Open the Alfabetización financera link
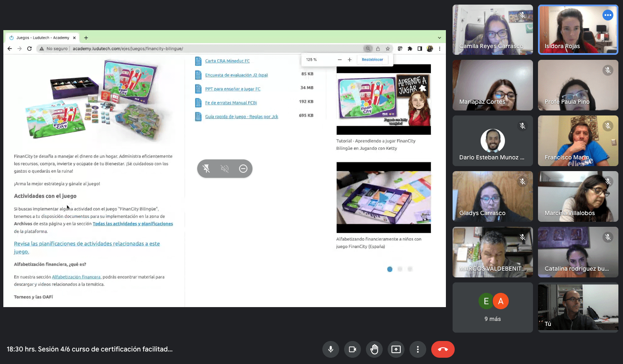 point(76,277)
